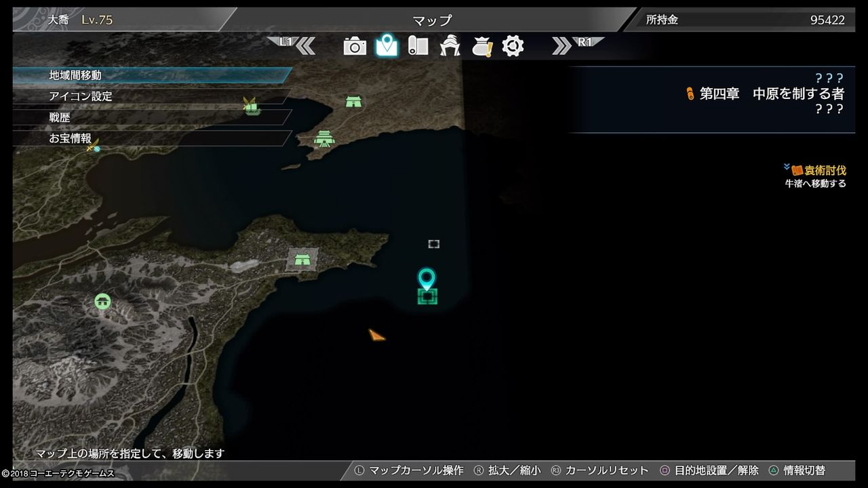
Task: Select the round hut icon on map
Action: pyautogui.click(x=103, y=302)
